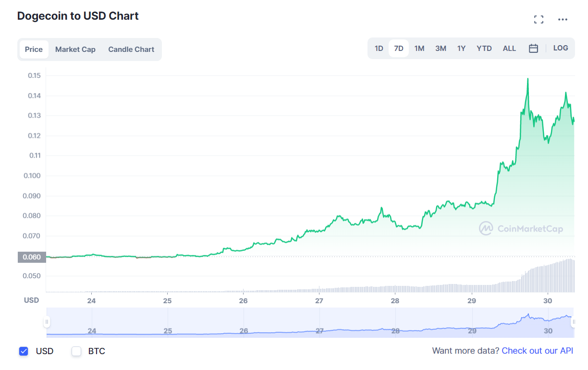Click the 0.11 y-axis label
Image resolution: width=588 pixels, height=370 pixels.
pos(34,155)
